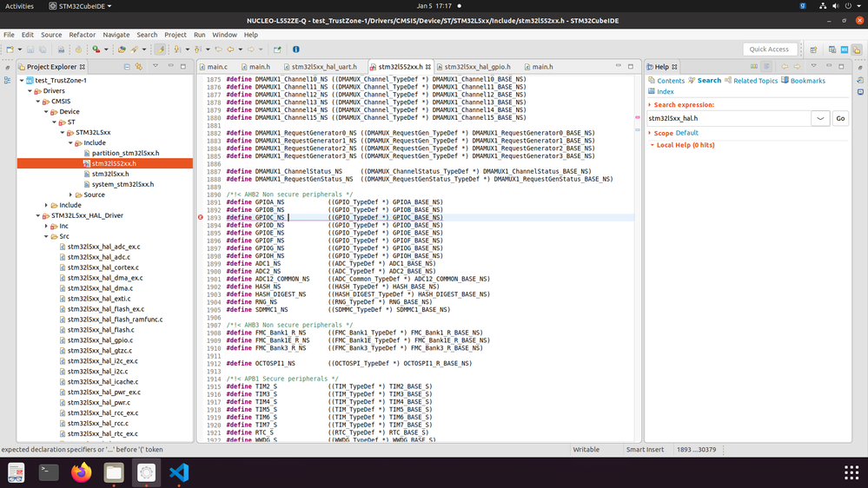Toggle Link with Editor in Project Explorer
This screenshot has height=488, width=868.
[139, 66]
